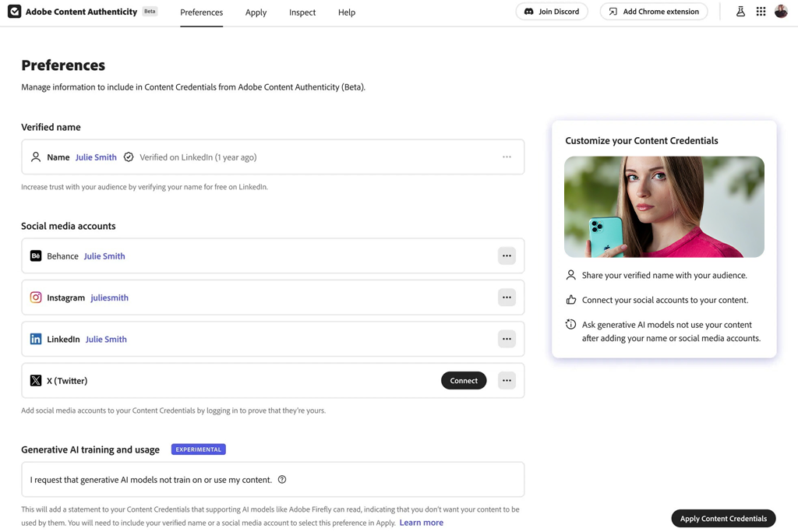
Task: Open the labs flask icon
Action: coord(740,12)
